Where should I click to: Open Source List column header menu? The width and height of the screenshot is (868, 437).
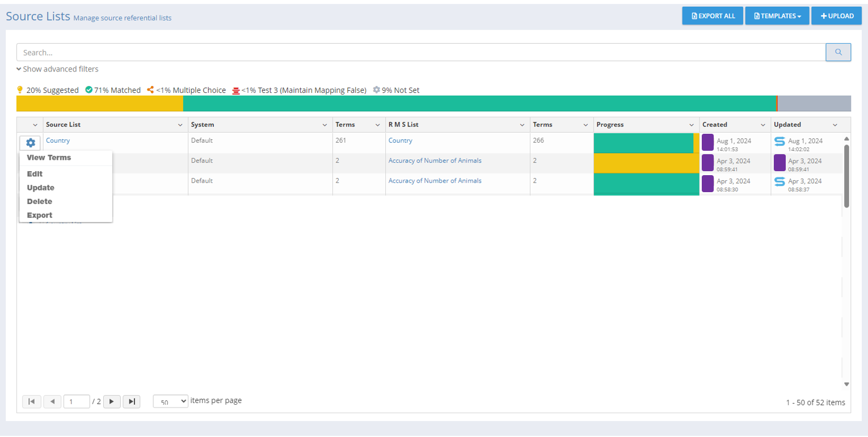click(180, 125)
